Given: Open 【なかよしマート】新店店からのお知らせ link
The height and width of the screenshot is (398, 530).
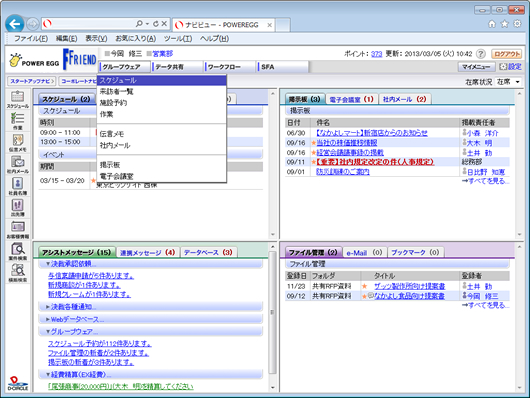Looking at the screenshot, I should coord(372,133).
